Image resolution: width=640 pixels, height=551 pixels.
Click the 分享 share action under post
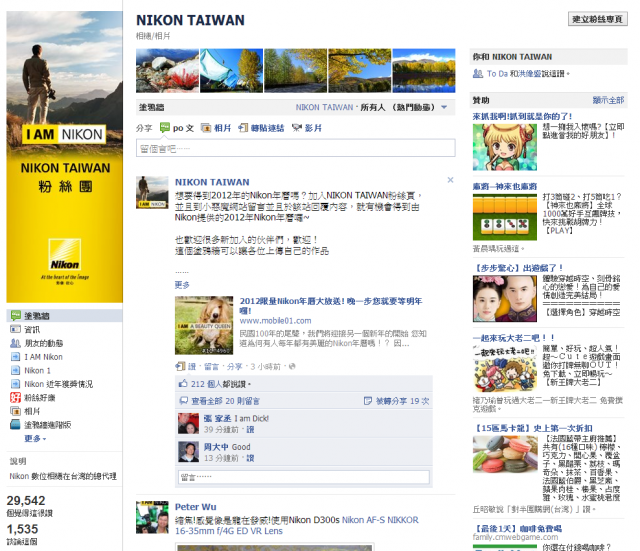tap(234, 367)
